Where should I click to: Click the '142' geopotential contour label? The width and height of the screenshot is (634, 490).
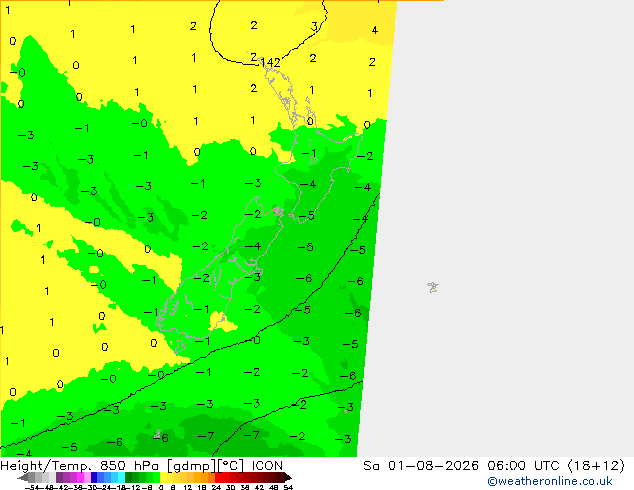pyautogui.click(x=270, y=63)
